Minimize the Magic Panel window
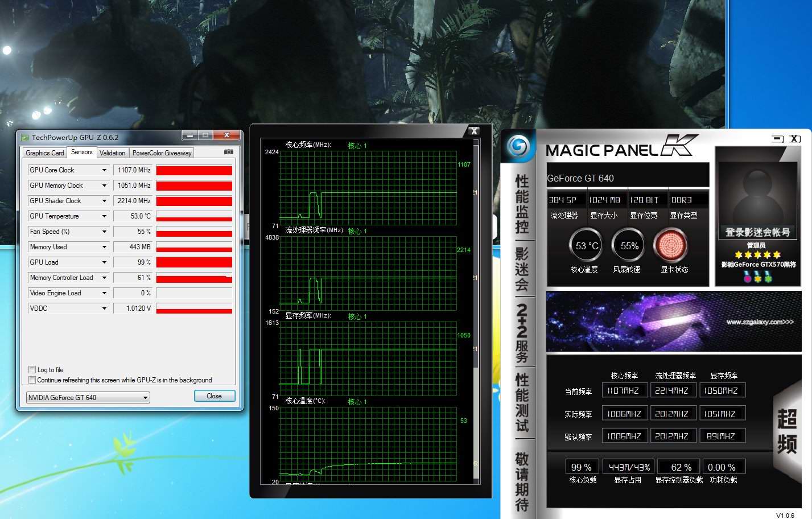 (777, 138)
